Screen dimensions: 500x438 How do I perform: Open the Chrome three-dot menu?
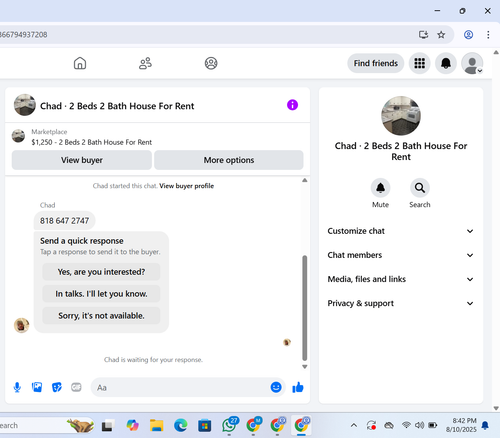[488, 34]
